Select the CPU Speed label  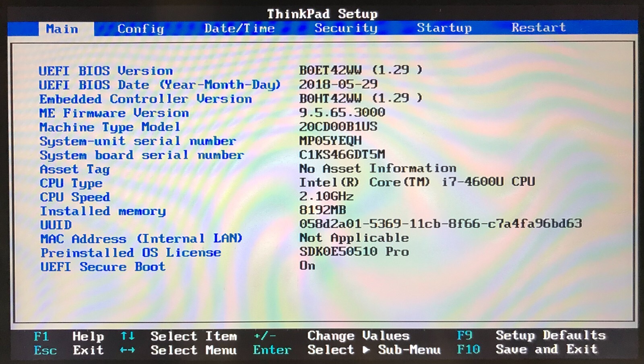(x=75, y=197)
